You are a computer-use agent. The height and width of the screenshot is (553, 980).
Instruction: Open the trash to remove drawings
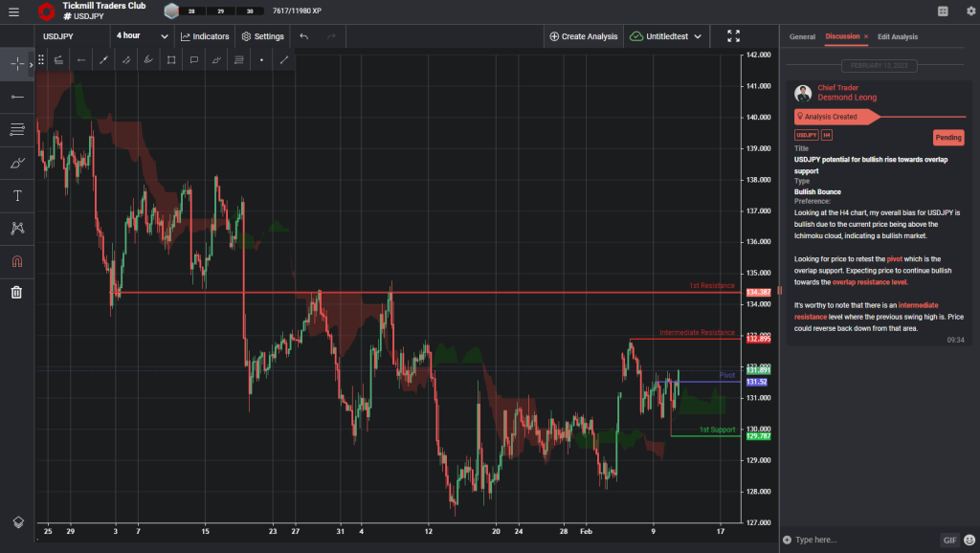tap(15, 292)
